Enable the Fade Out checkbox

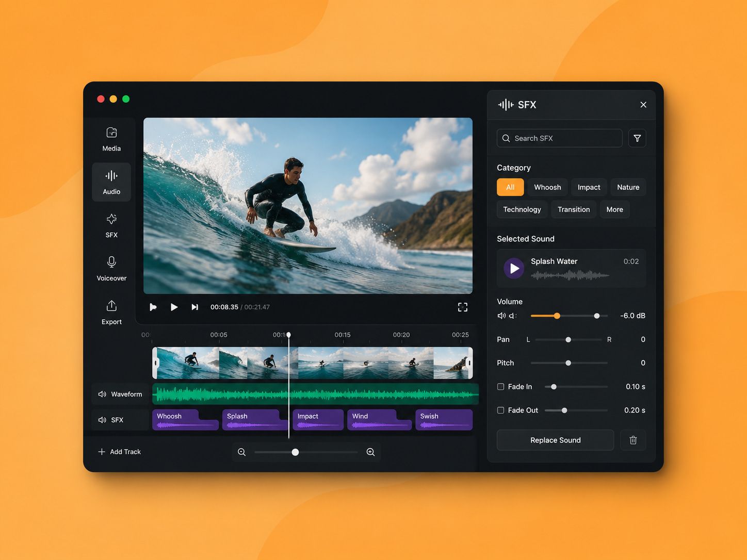pyautogui.click(x=500, y=410)
